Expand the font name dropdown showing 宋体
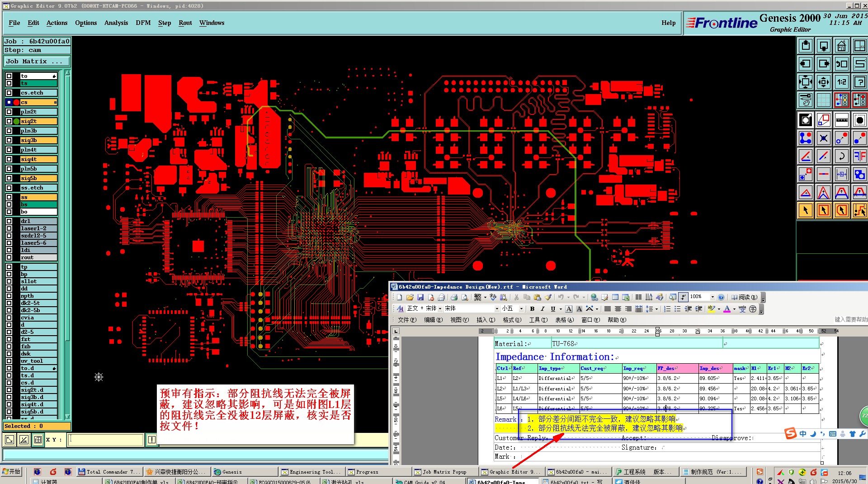 497,309
